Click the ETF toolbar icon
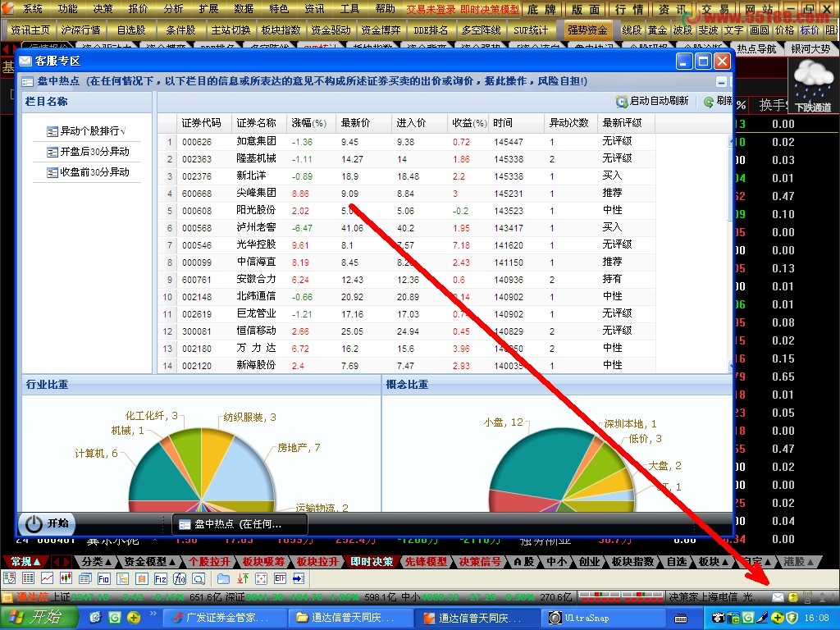This screenshot has width=840, height=630. [280, 578]
